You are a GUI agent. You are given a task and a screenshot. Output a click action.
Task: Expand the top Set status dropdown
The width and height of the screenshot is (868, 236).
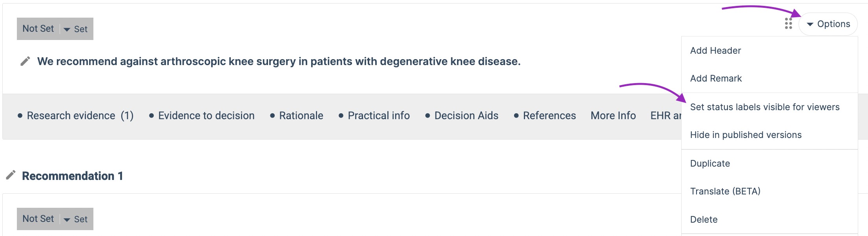77,29
